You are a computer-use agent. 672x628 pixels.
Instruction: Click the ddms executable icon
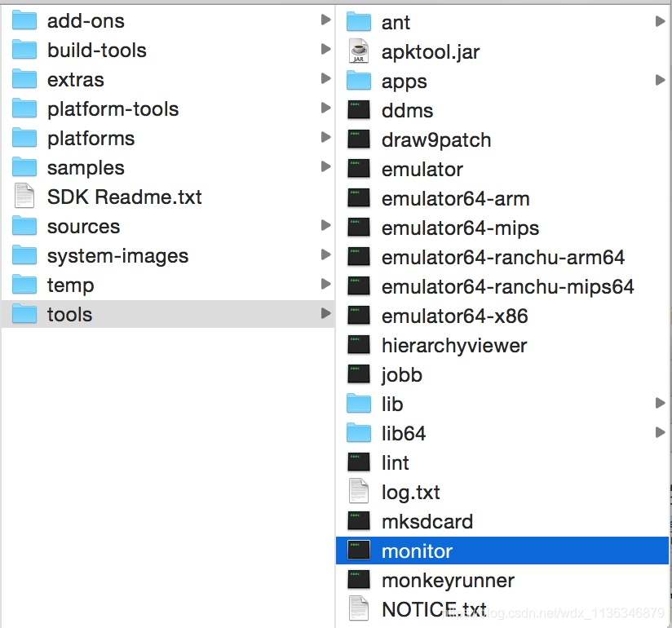tap(359, 110)
